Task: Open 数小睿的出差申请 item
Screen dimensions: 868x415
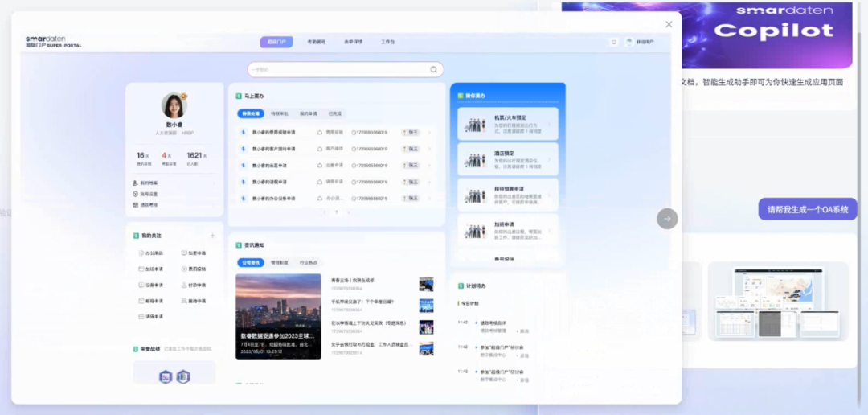Action: point(269,166)
